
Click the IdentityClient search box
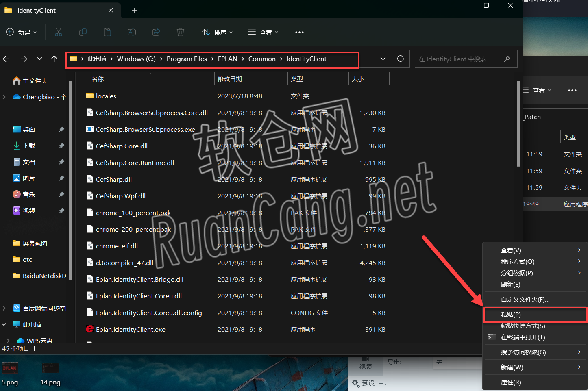click(x=460, y=59)
